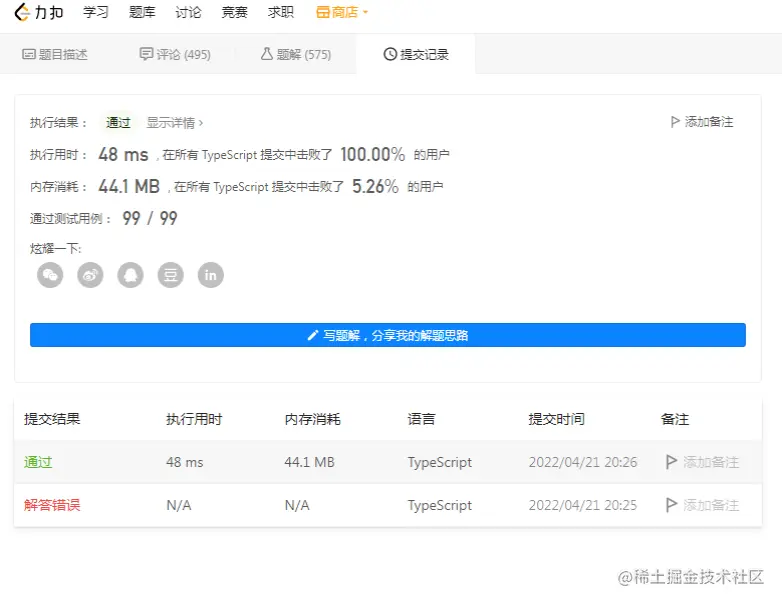This screenshot has width=782, height=604.
Task: Click flag icon in 解答错误 submission row
Action: [671, 505]
